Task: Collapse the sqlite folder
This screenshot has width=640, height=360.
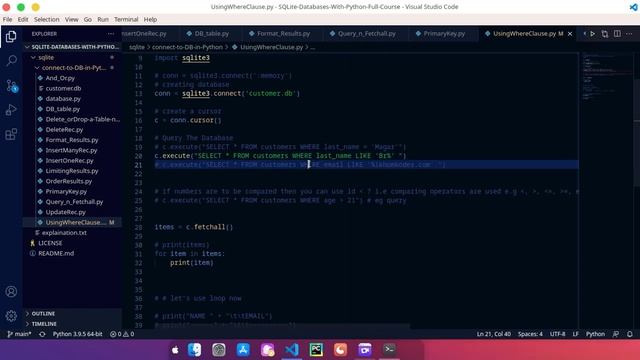Action: tap(72, 58)
